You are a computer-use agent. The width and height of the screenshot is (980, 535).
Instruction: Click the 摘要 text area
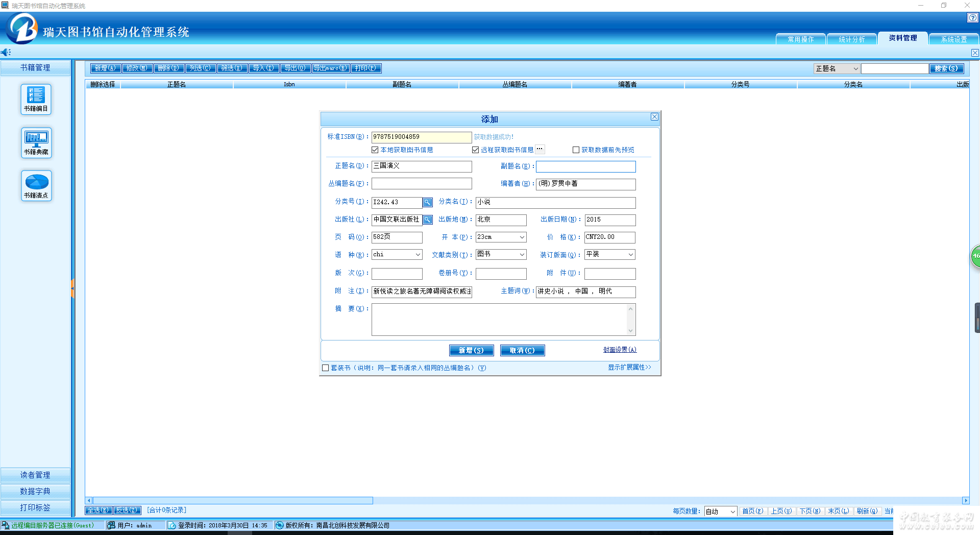(499, 320)
